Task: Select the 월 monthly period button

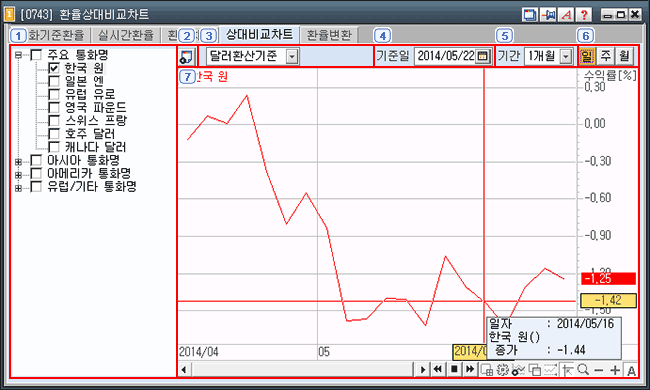Action: 624,56
